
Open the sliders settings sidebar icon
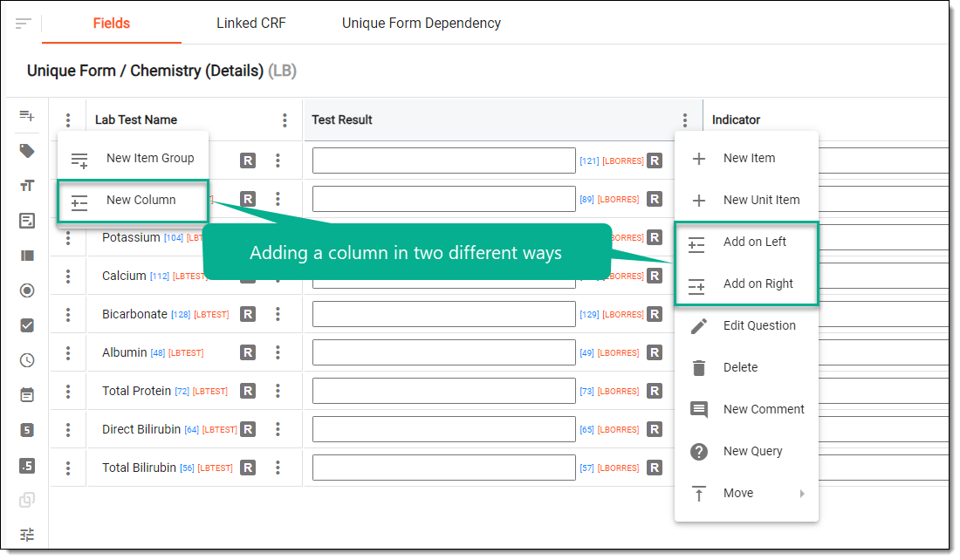click(27, 535)
